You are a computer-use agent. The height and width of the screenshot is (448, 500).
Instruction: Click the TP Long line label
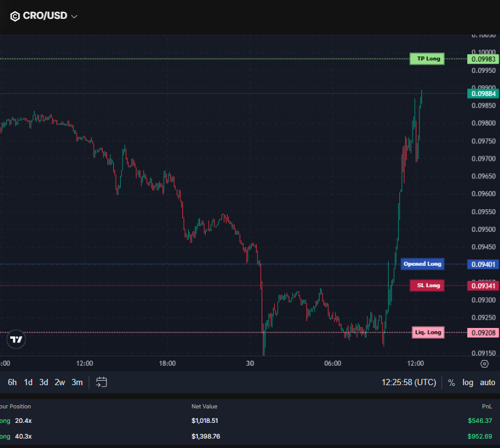coord(427,58)
